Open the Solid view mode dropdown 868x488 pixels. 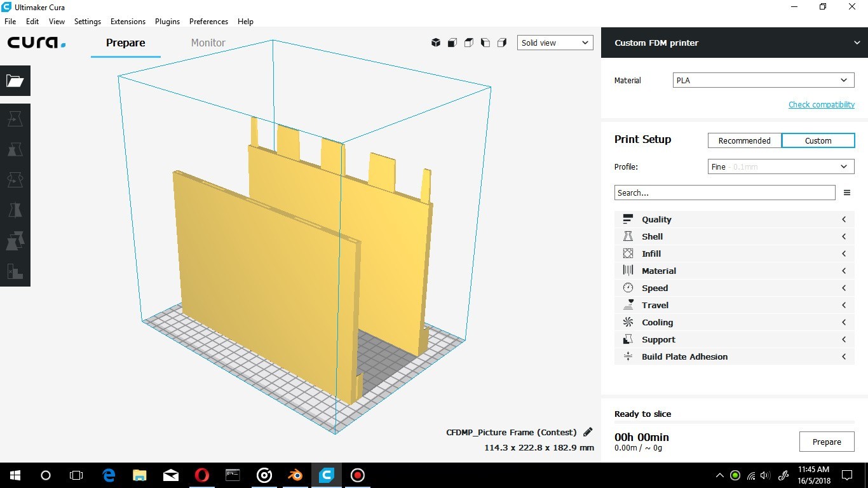pos(555,43)
